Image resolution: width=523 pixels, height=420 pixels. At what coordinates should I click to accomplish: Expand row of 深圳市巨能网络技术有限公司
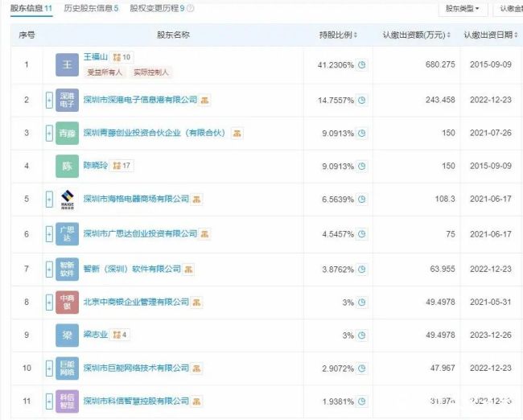(x=49, y=369)
